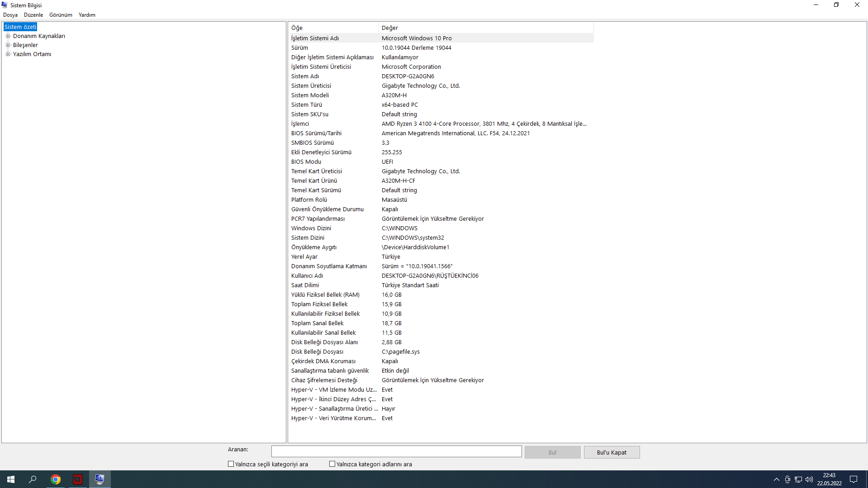Open the Yardım menu
This screenshot has width=868, height=488.
[87, 15]
